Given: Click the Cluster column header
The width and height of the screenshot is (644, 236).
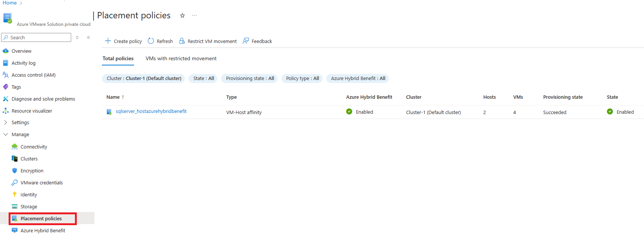Looking at the screenshot, I should click(414, 97).
